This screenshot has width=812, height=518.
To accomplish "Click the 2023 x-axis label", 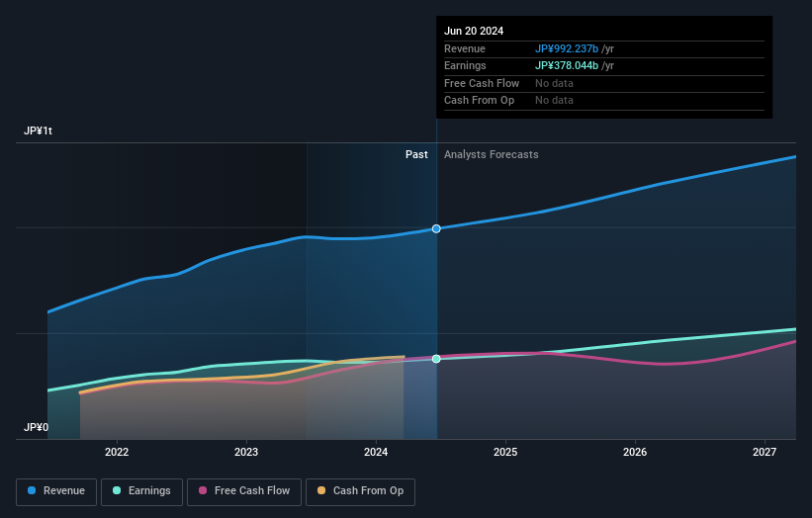I will point(246,453).
